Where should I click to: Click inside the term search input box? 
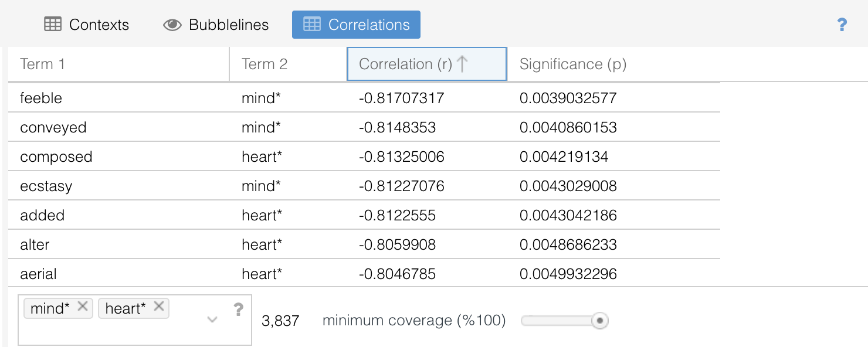[117, 331]
